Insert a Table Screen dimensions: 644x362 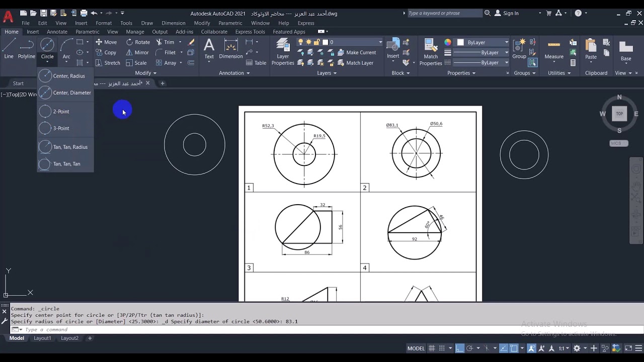click(x=256, y=63)
